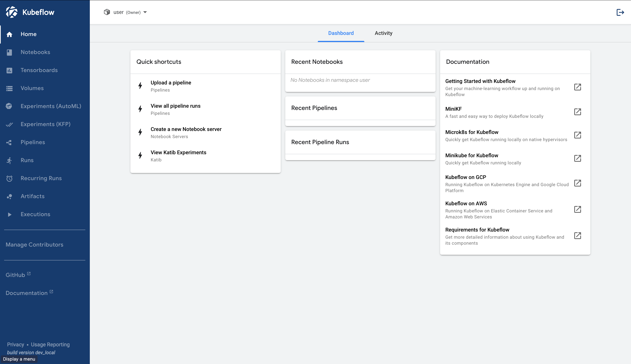631x364 pixels.
Task: Open Recurring Runs using the clock icon
Action: [x=9, y=178]
